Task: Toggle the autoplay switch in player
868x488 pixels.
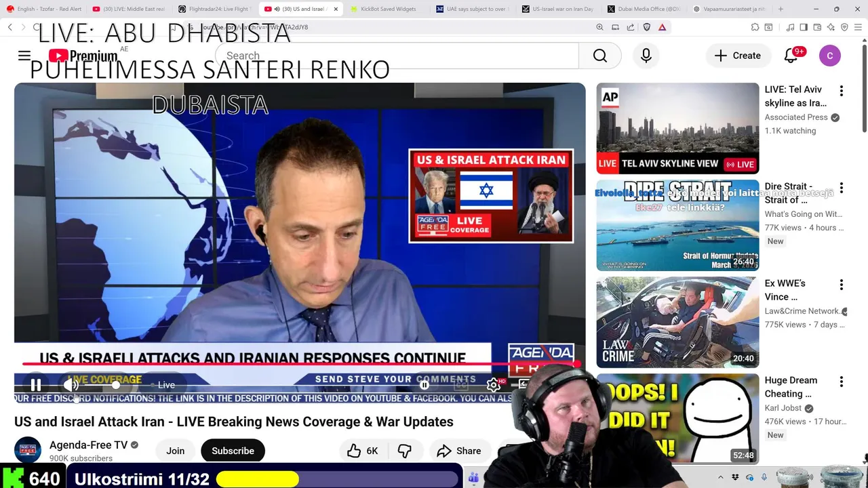Action: coord(425,385)
